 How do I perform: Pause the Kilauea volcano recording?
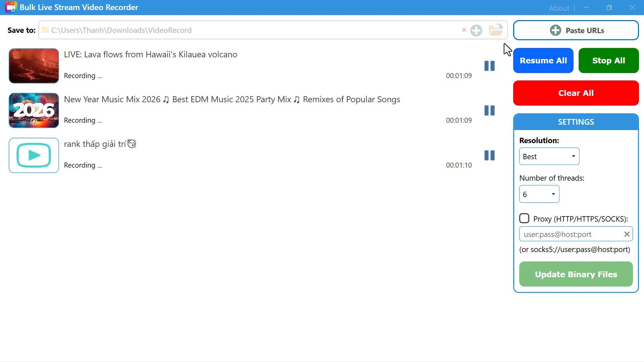(489, 66)
